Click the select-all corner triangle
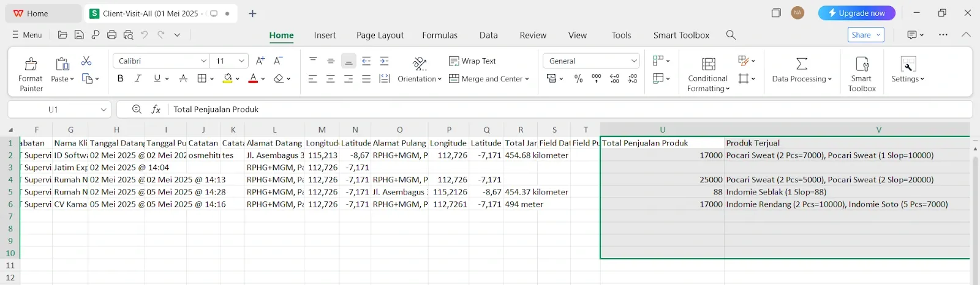 [x=10, y=130]
